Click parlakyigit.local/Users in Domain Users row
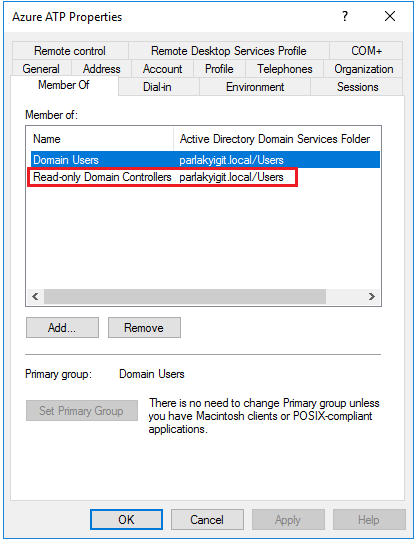This screenshot has width=414, height=540. coord(231,160)
